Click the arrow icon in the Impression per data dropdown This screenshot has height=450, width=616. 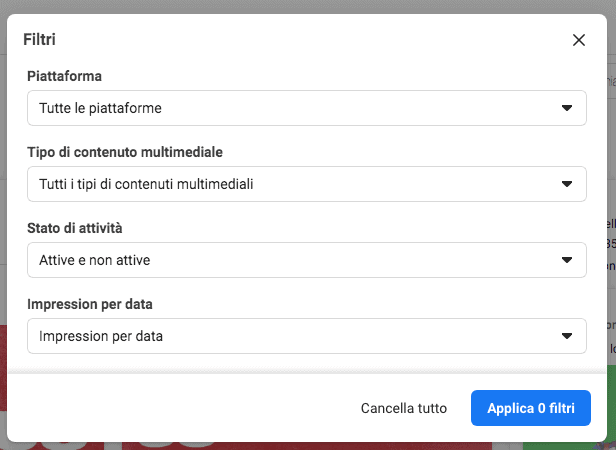coord(566,336)
